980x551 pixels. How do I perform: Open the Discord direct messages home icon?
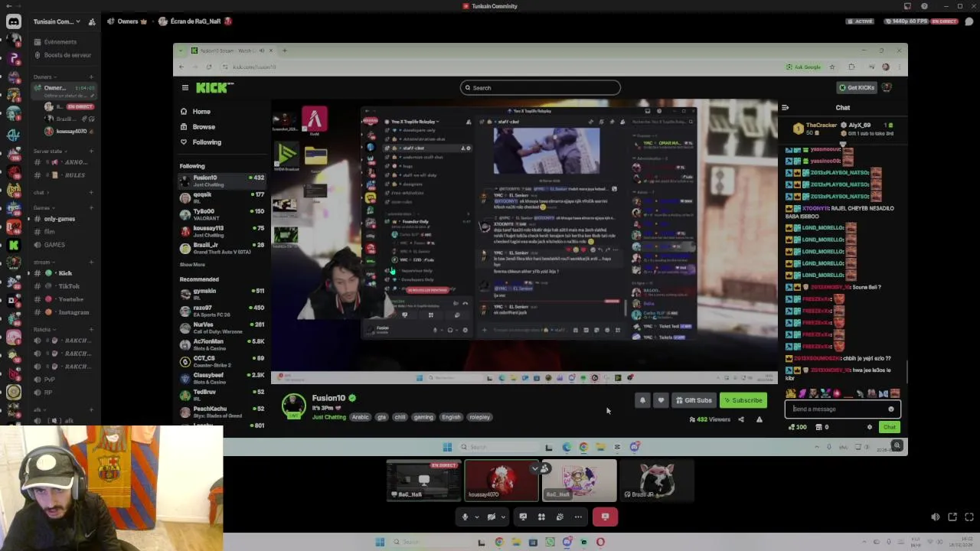tap(14, 21)
